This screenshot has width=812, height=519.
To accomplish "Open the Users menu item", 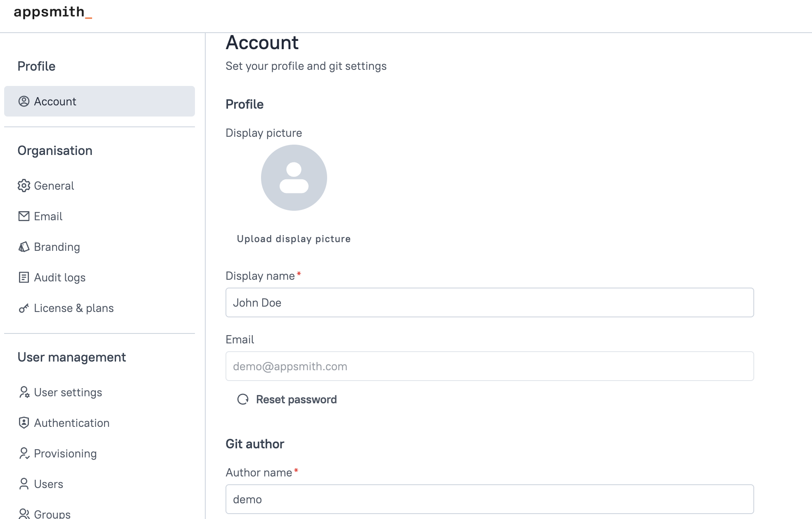I will [x=48, y=484].
